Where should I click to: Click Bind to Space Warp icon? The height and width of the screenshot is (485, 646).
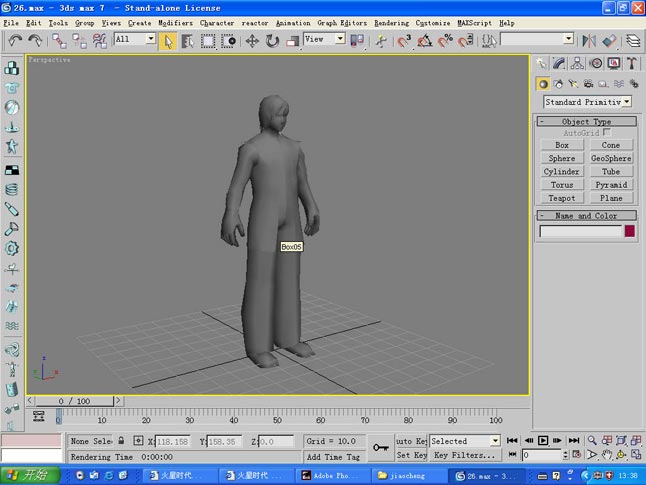pos(99,40)
